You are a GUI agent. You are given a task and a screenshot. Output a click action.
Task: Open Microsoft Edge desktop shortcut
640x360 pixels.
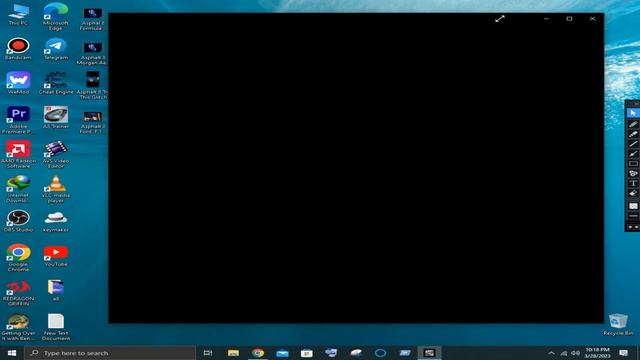pos(56,16)
